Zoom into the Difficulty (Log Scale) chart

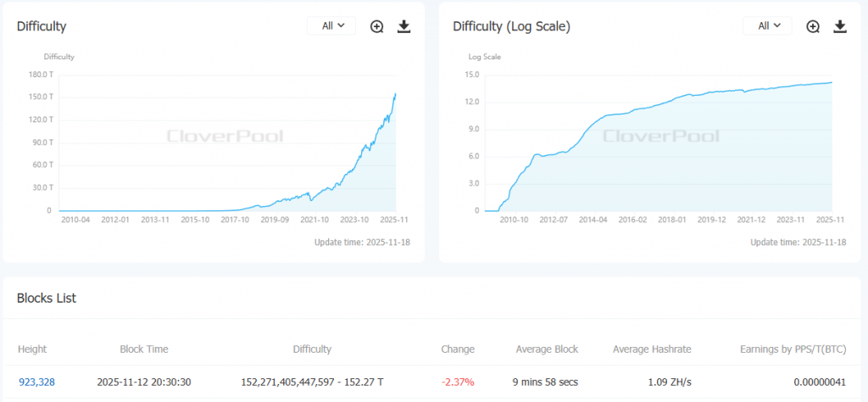(x=813, y=26)
